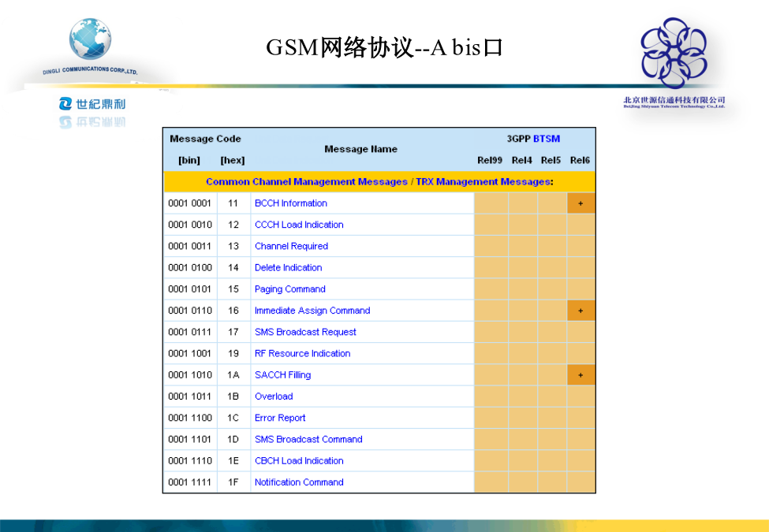Select binary code 0001 1010
Viewport: 769px width, 532px height.
click(190, 375)
